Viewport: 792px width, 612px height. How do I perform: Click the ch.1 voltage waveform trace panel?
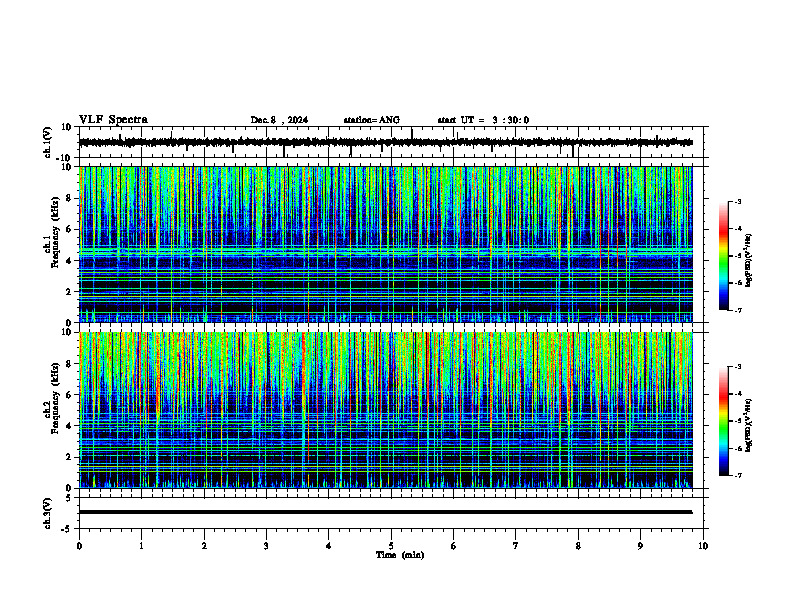393,142
